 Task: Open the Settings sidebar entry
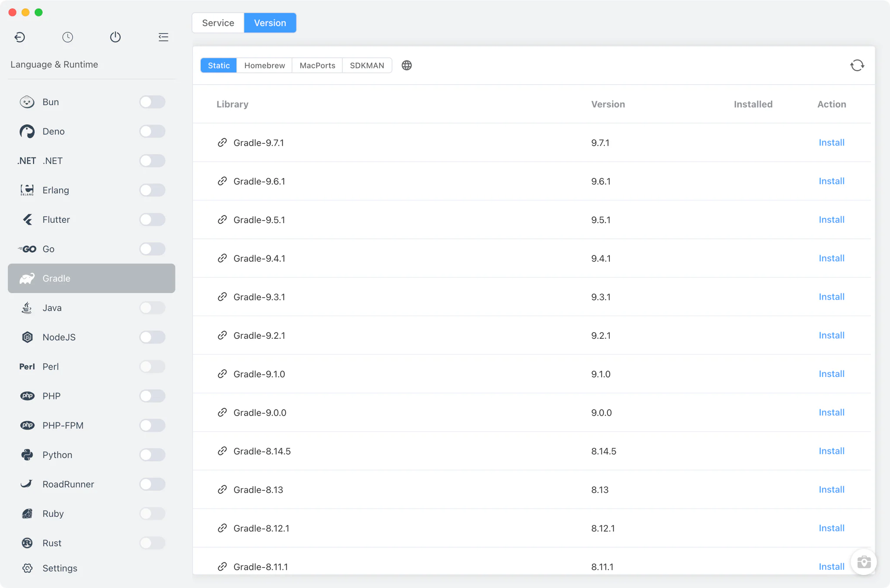tap(91, 568)
